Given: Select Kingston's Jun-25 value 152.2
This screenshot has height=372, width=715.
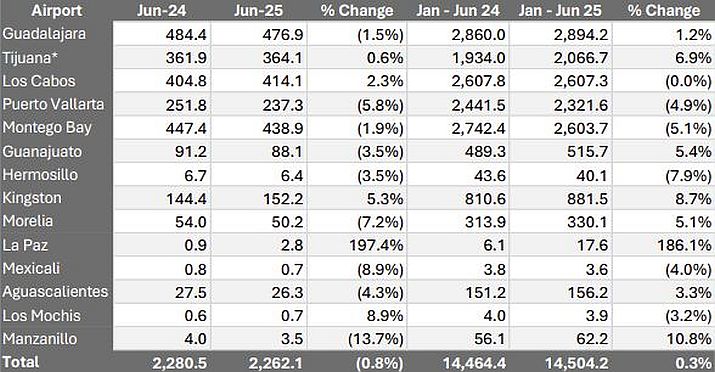Looking at the screenshot, I should pyautogui.click(x=283, y=199).
